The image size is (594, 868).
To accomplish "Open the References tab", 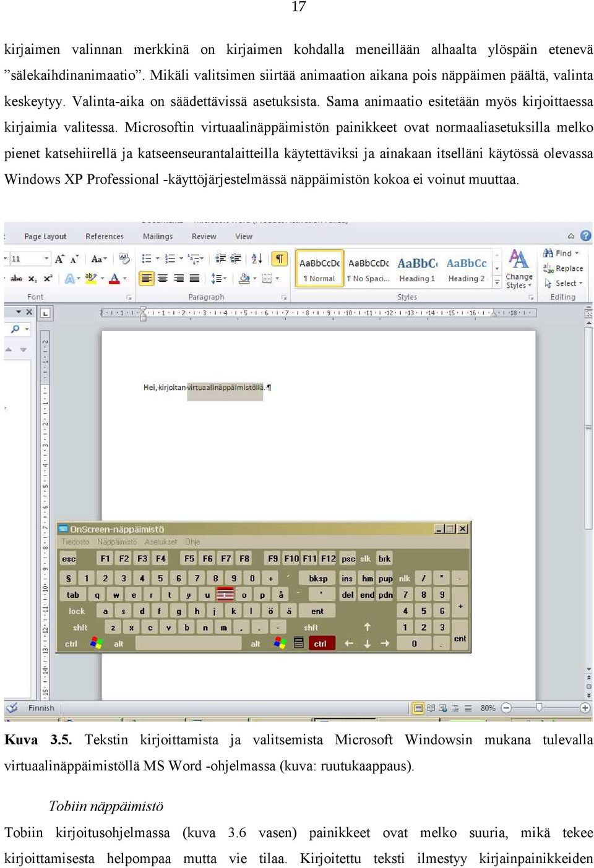I will (105, 236).
